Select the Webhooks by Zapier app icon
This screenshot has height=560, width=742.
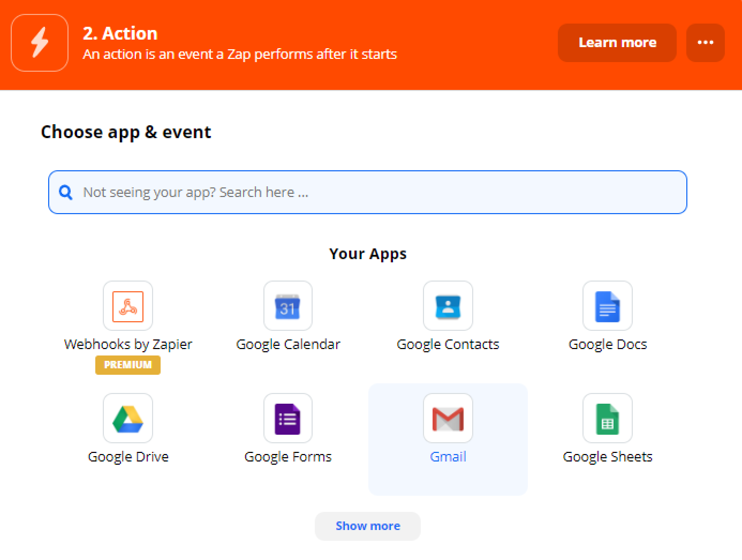[128, 306]
